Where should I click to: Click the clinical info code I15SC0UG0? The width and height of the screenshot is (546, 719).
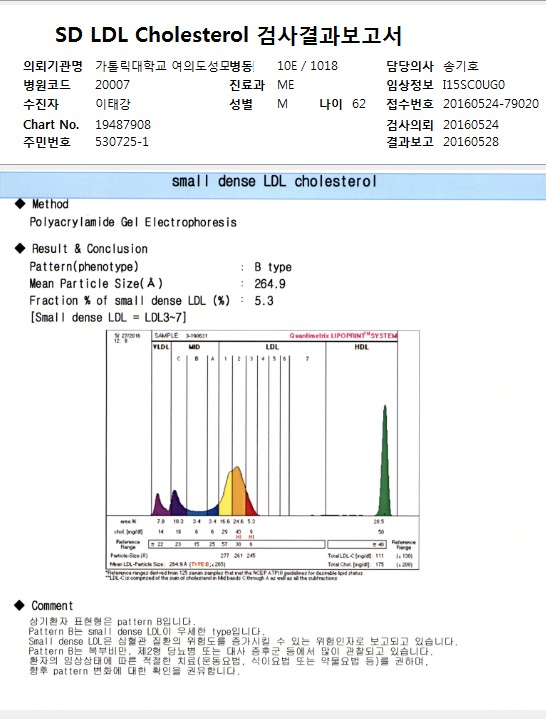pyautogui.click(x=474, y=85)
